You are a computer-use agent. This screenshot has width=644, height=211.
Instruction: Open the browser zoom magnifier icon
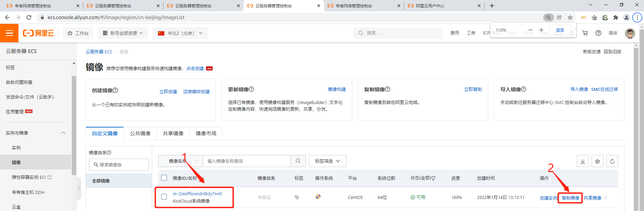[x=548, y=17]
